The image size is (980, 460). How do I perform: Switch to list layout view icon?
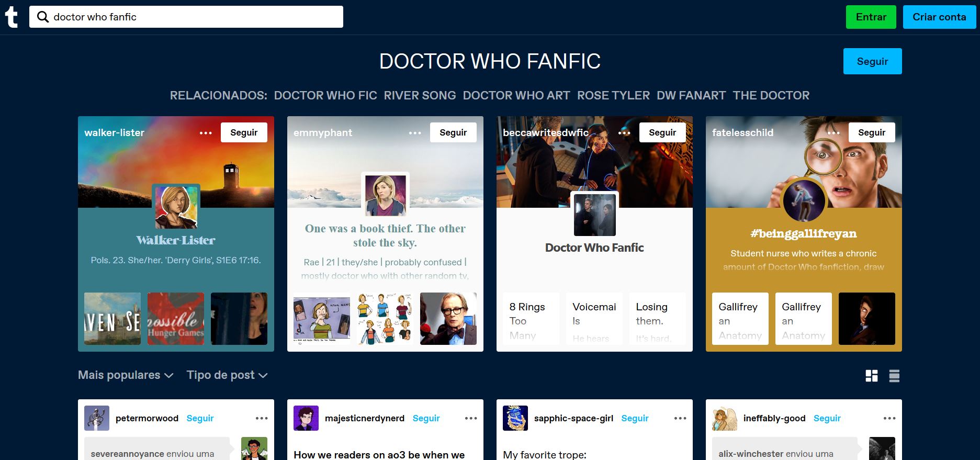pos(894,376)
